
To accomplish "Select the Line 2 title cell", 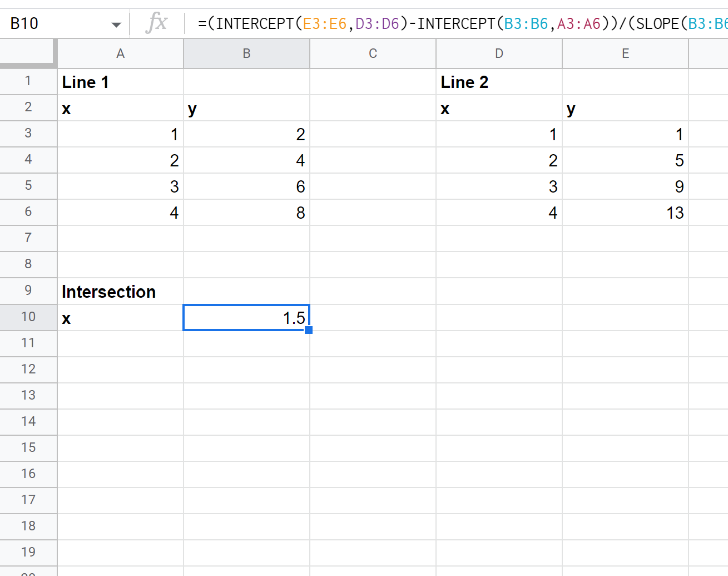I will point(499,82).
